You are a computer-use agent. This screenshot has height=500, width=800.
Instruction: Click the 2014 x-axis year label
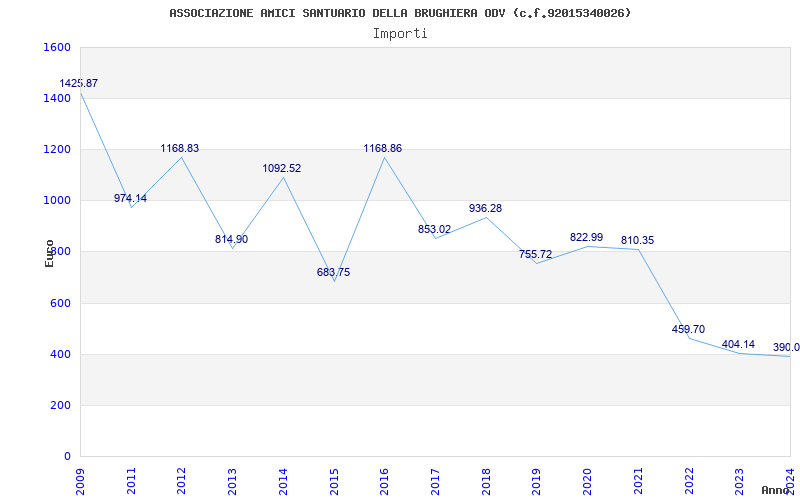pyautogui.click(x=283, y=481)
